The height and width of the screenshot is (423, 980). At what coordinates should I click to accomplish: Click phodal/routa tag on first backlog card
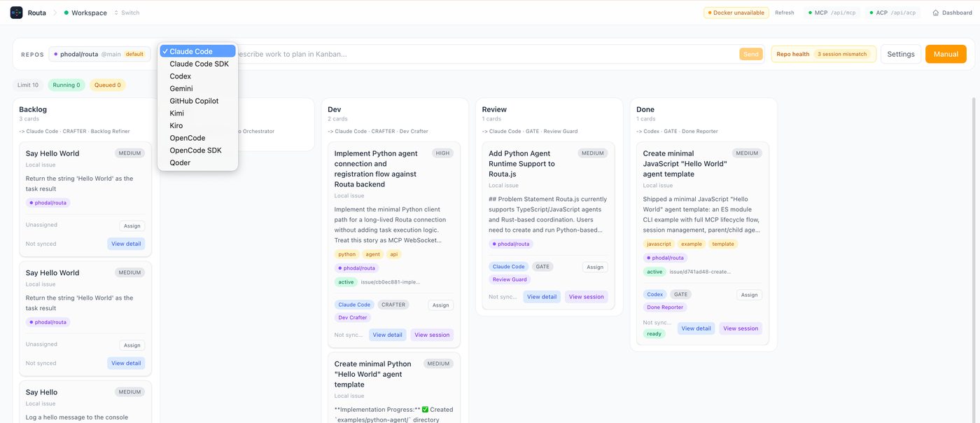click(48, 202)
